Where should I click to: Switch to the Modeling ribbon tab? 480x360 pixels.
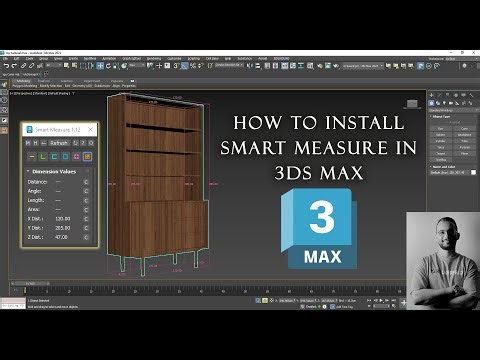pyautogui.click(x=23, y=81)
